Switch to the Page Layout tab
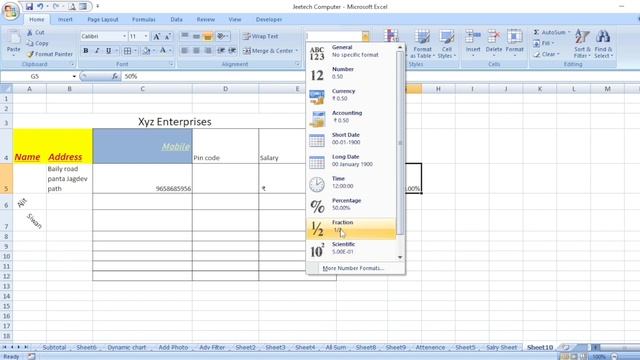This screenshot has height=360, width=640. [x=102, y=20]
